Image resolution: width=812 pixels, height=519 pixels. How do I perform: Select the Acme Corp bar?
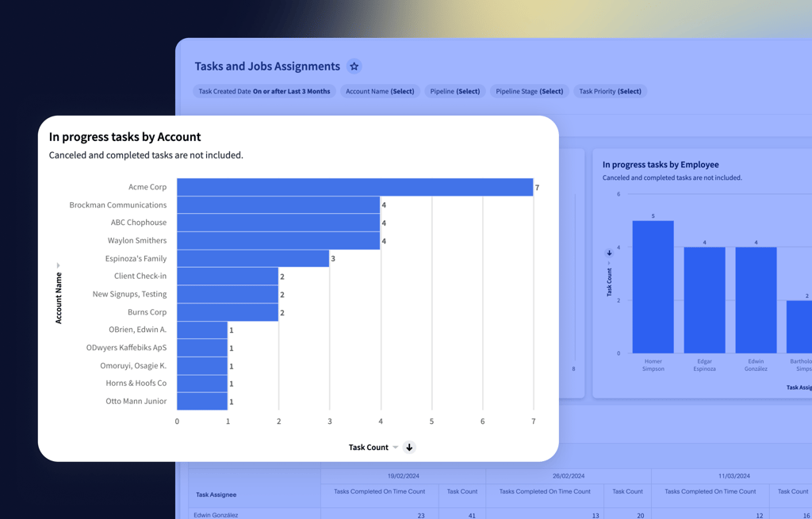pyautogui.click(x=354, y=187)
